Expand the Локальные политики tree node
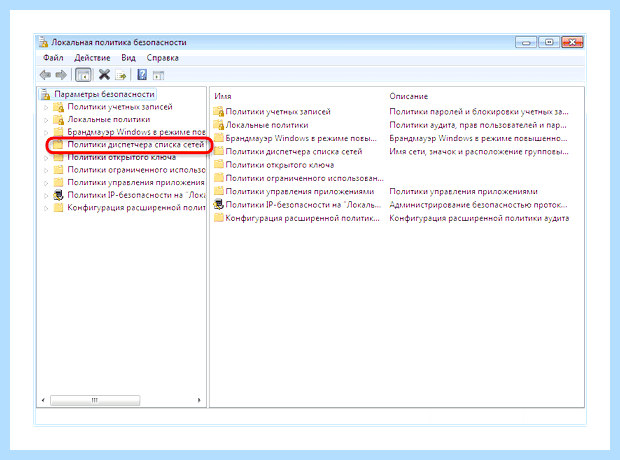Image resolution: width=620 pixels, height=460 pixels. click(46, 120)
